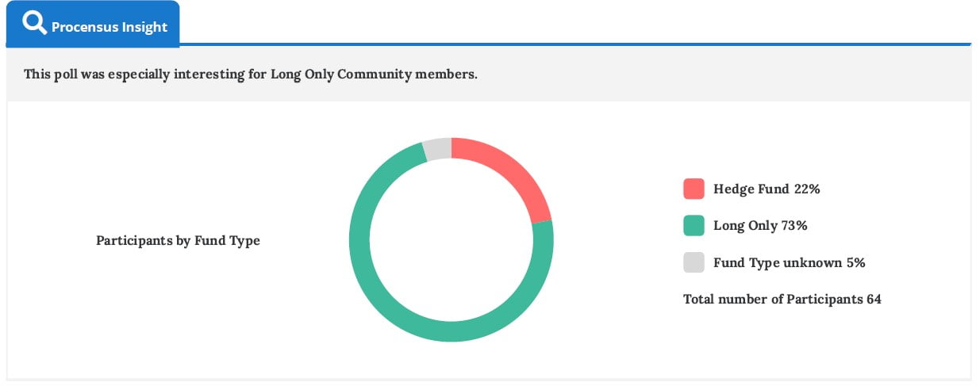Click the magnifying glass icon
This screenshot has height=386, width=980.
(35, 25)
